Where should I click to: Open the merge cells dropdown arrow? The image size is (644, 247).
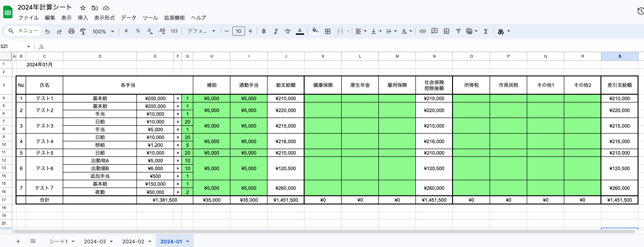tap(348, 32)
